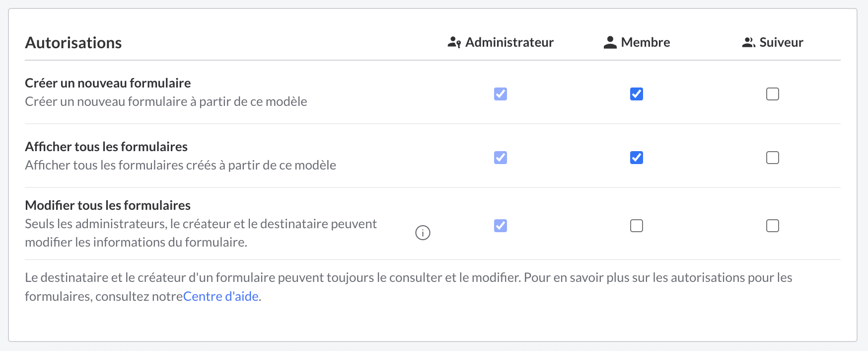
Task: Enable Suiveur for Créer un nouveau formulaire
Action: tap(773, 93)
